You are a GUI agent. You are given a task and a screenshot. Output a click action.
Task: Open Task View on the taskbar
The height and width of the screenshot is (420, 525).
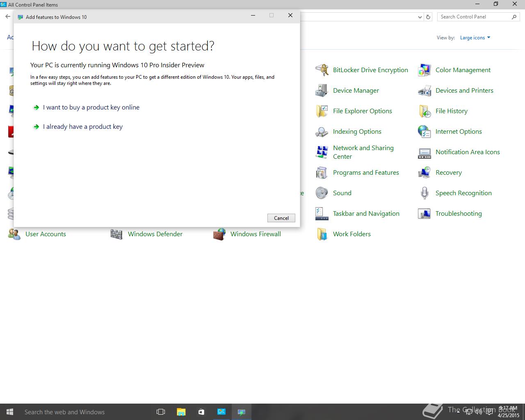point(161,412)
